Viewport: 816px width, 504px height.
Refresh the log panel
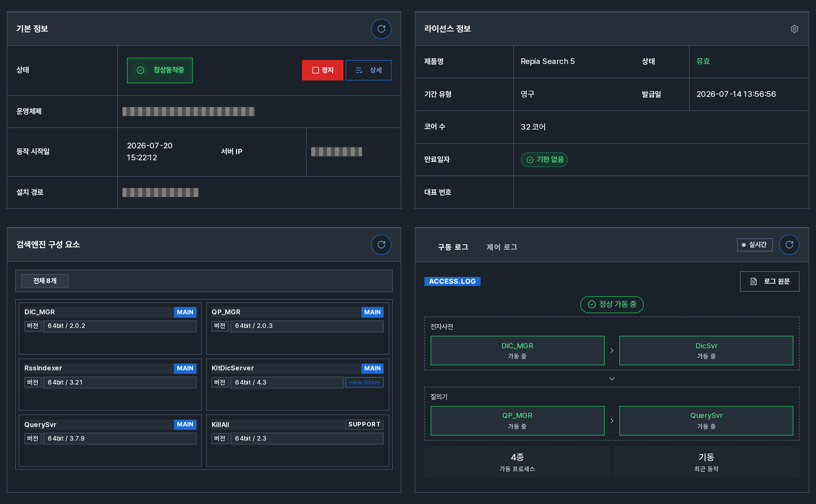point(789,245)
